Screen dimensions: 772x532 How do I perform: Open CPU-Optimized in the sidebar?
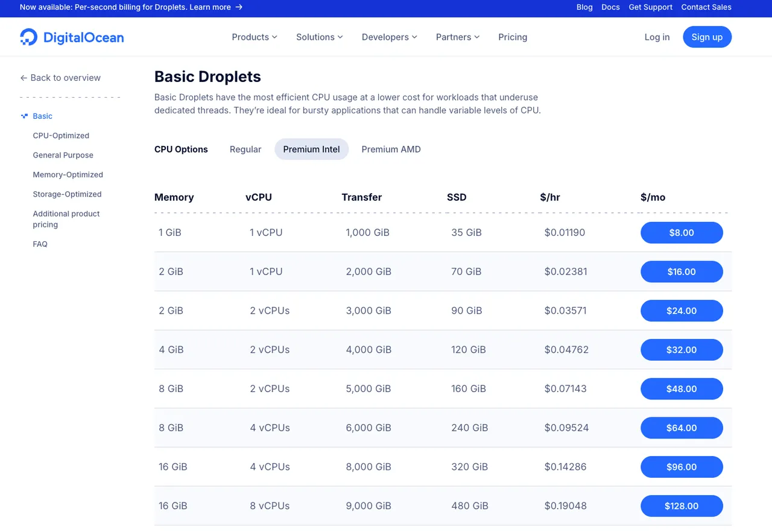61,136
